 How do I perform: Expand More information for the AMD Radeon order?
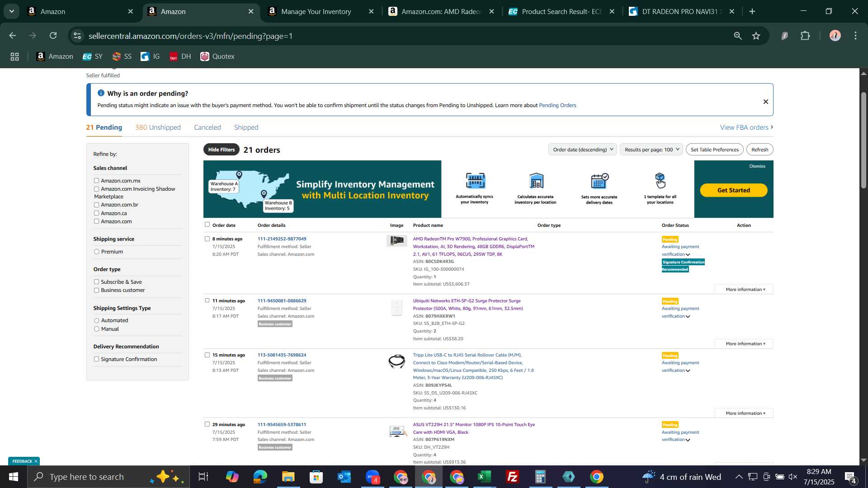tap(744, 290)
